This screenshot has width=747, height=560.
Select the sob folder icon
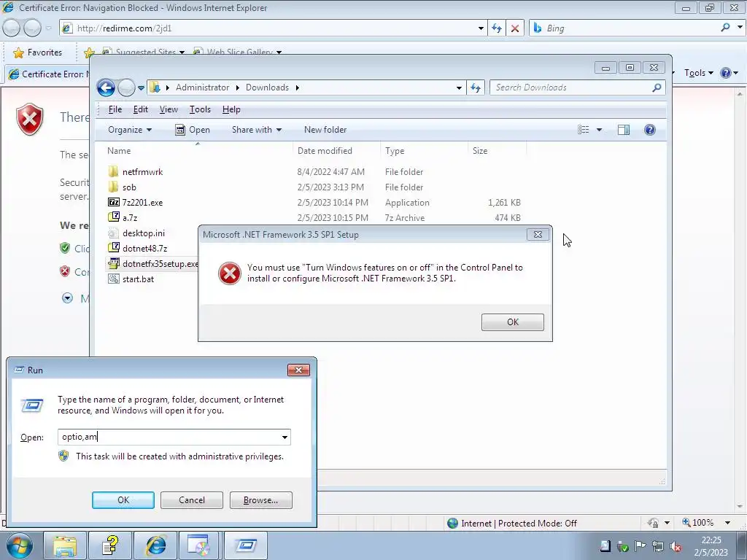[x=113, y=187]
